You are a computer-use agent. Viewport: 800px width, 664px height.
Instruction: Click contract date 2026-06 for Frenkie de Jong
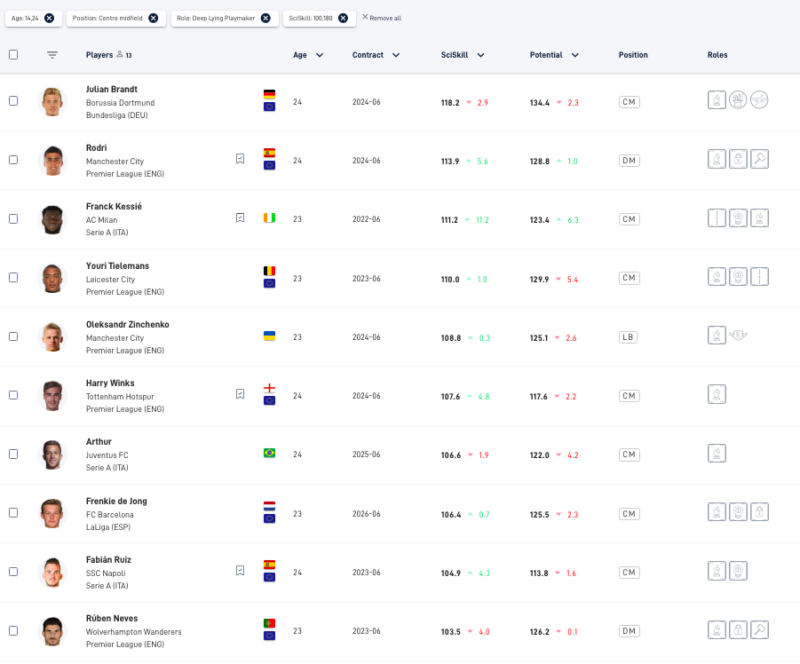[x=366, y=514]
